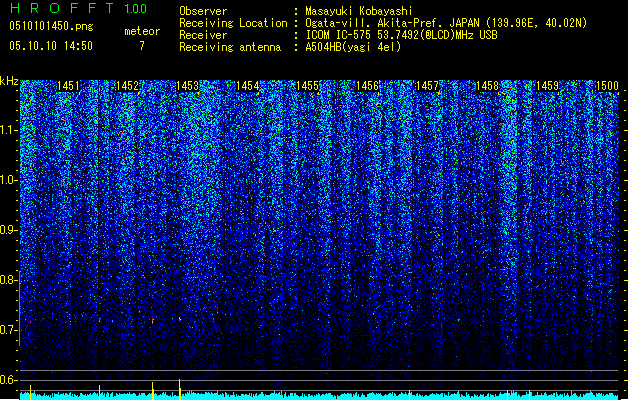Click the 0510101450.png filename text

[51, 27]
